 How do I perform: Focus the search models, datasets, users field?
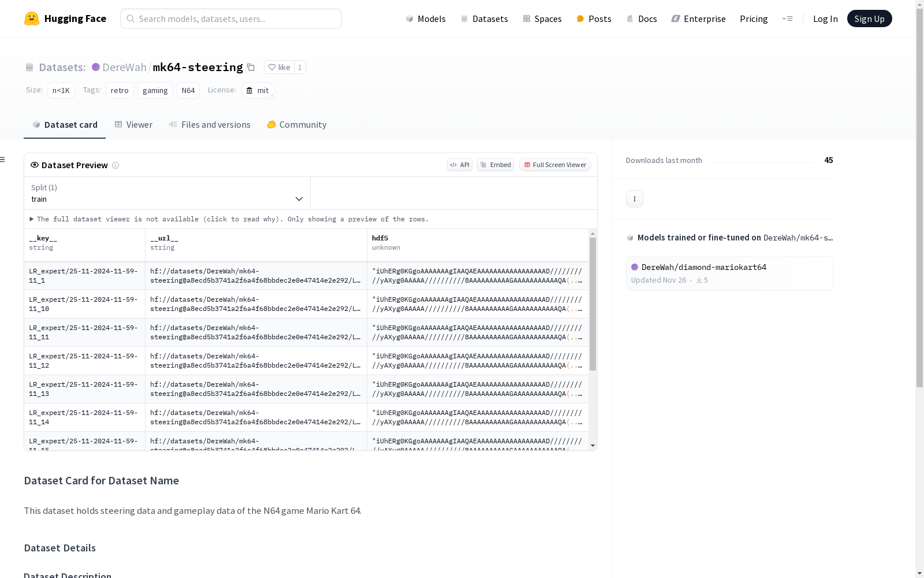[x=231, y=18]
